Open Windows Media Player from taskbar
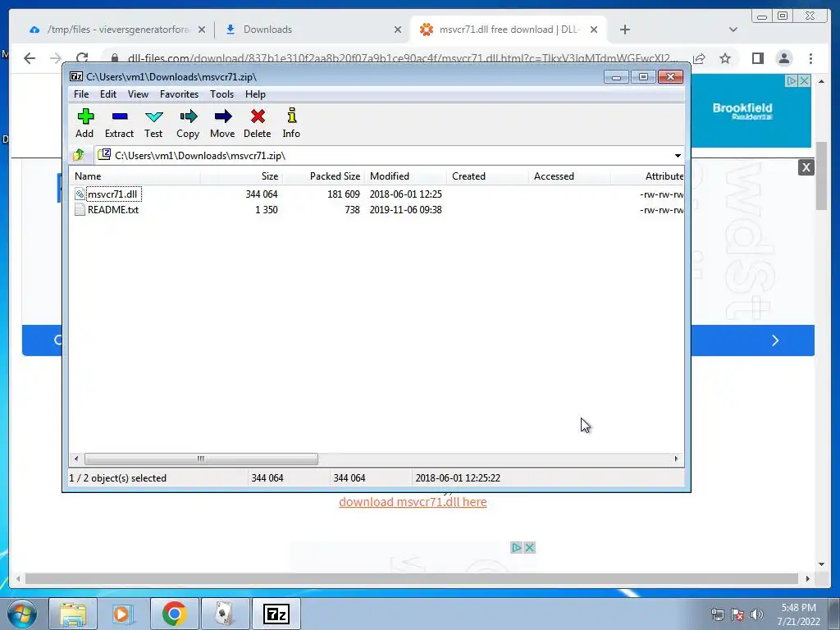 tap(123, 614)
